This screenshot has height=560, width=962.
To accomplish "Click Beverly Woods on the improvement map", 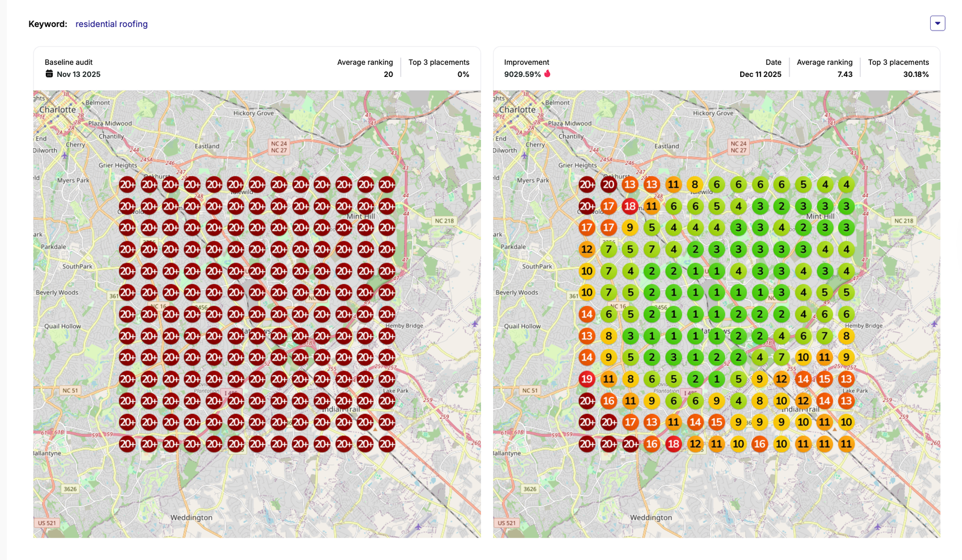I will click(x=516, y=293).
